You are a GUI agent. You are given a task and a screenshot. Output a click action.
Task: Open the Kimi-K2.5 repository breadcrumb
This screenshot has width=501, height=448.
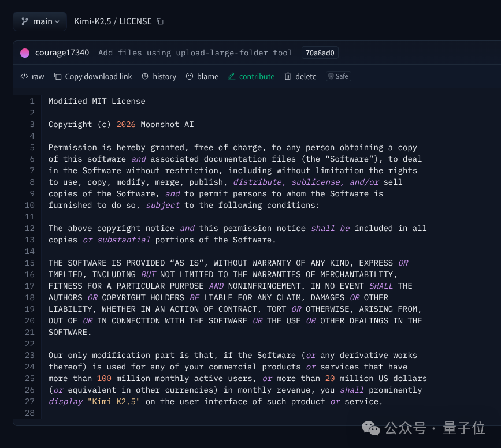click(x=93, y=21)
